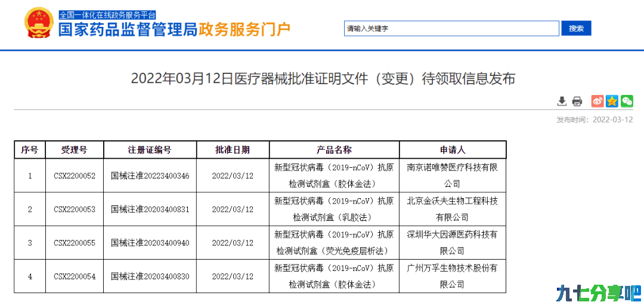Click the 产品名称 column header
This screenshot has width=644, height=305.
334,150
